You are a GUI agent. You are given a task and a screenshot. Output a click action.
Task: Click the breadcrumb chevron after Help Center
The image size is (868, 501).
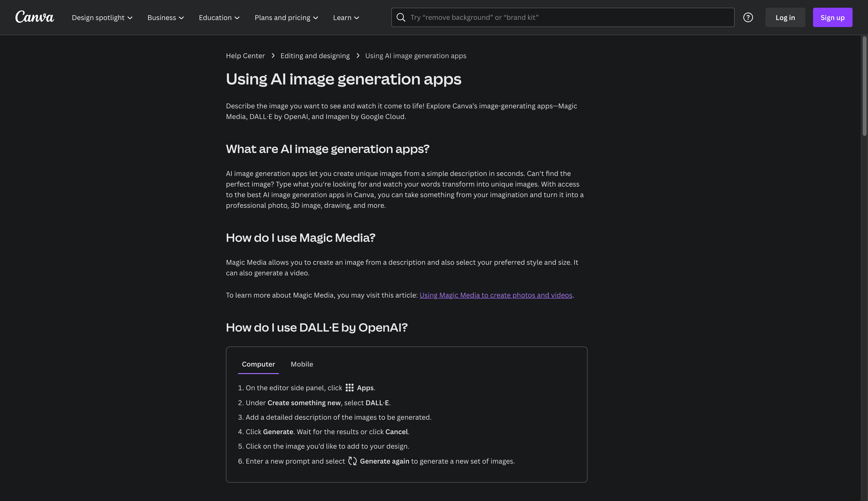point(273,56)
